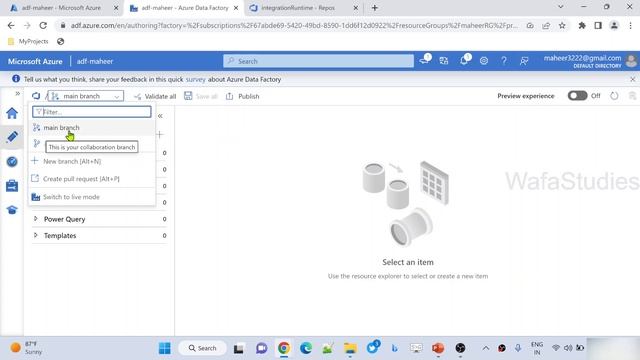
Task: Open the feedback icon in header
Action: (x=524, y=61)
